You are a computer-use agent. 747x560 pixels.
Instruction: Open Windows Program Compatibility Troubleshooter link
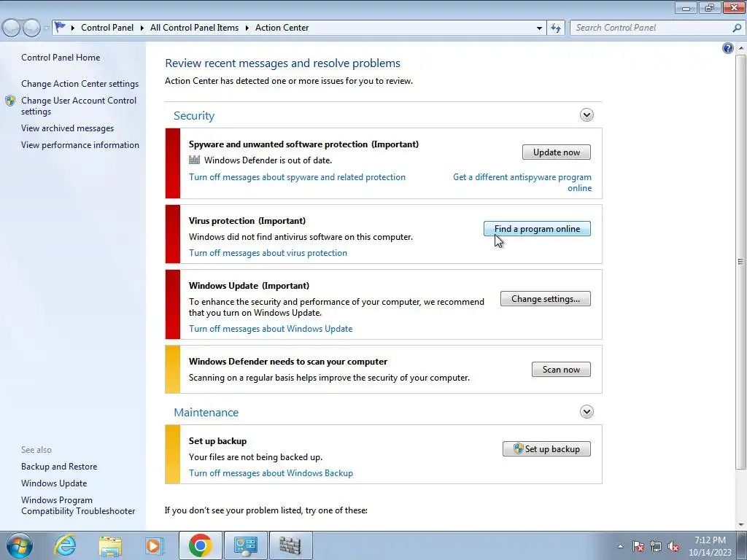click(x=78, y=505)
